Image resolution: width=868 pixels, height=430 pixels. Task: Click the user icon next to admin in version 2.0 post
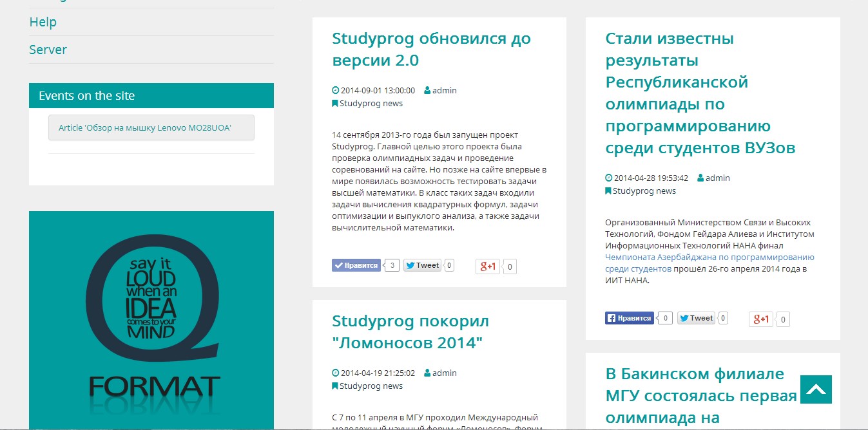(x=427, y=91)
